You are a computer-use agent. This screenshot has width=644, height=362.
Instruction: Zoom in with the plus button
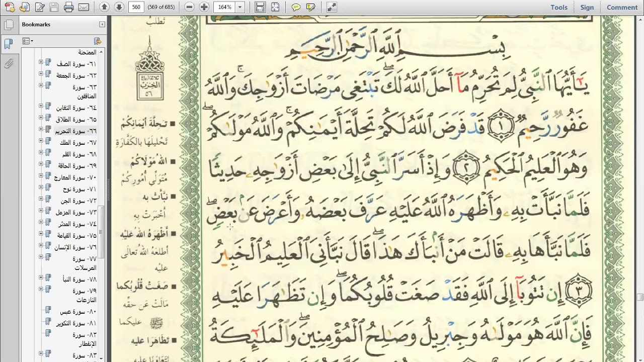click(204, 7)
